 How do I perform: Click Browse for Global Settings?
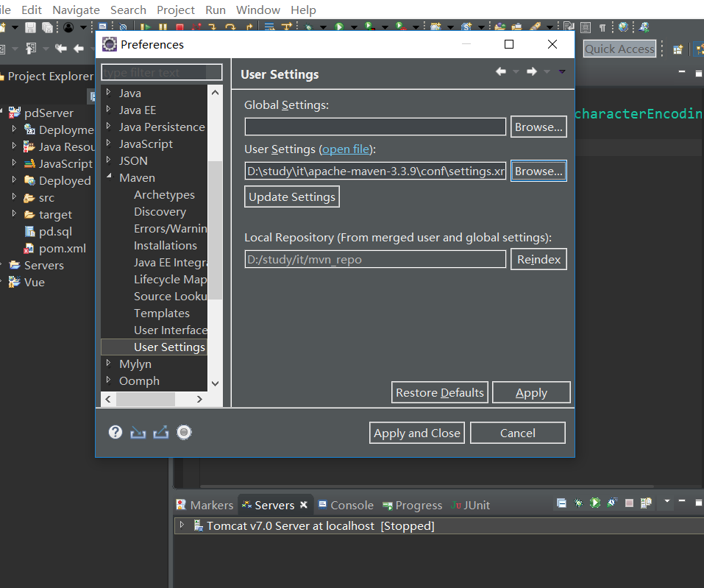point(538,127)
